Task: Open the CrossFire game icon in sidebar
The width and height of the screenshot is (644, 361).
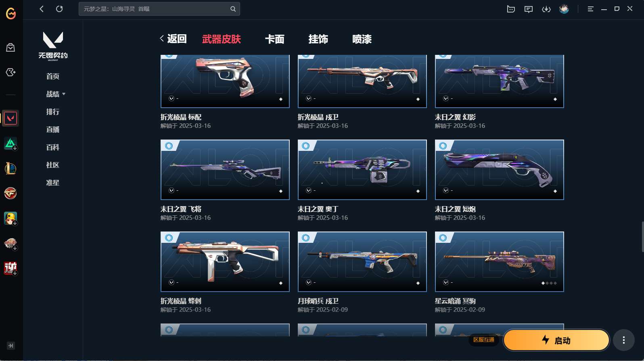Action: 10,193
